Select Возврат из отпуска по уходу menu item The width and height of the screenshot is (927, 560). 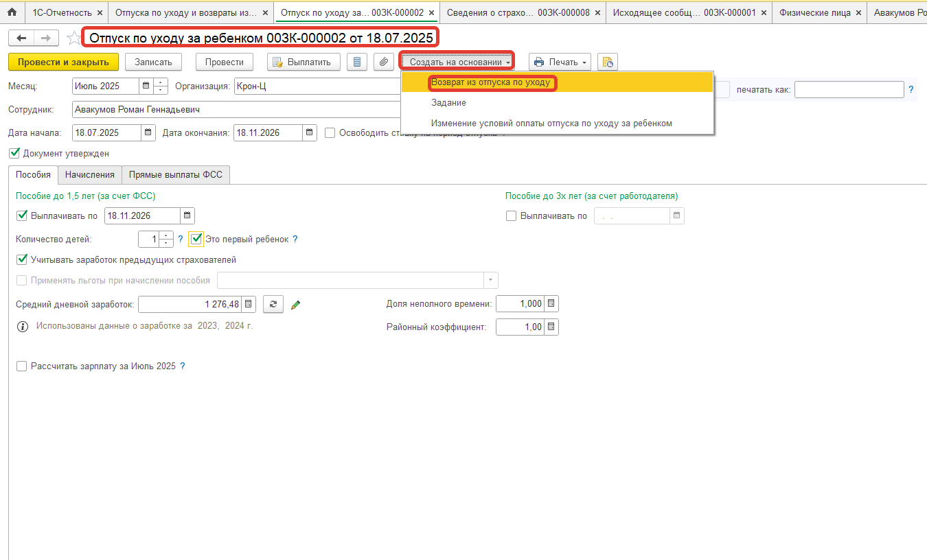coord(490,82)
